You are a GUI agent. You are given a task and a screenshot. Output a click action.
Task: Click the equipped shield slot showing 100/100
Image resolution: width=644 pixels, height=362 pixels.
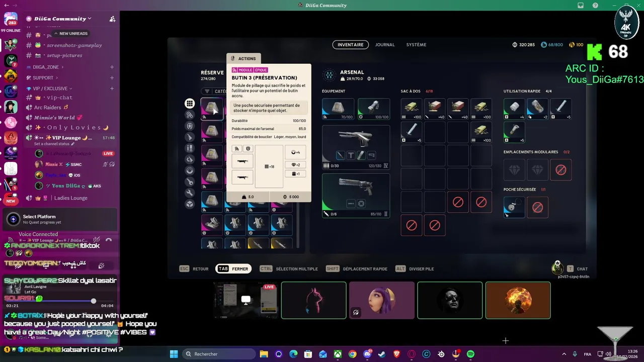pos(373,109)
